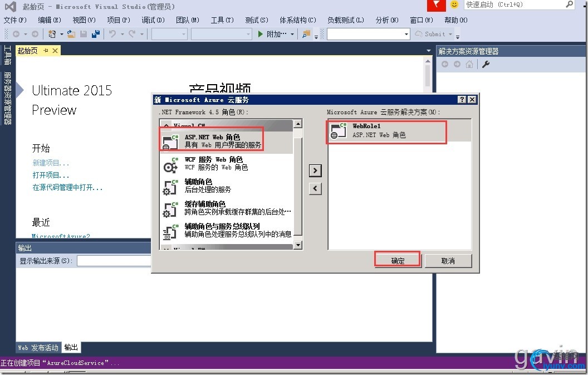Click the start page scroll up arrow
This screenshot has height=375, width=588.
pos(428,60)
